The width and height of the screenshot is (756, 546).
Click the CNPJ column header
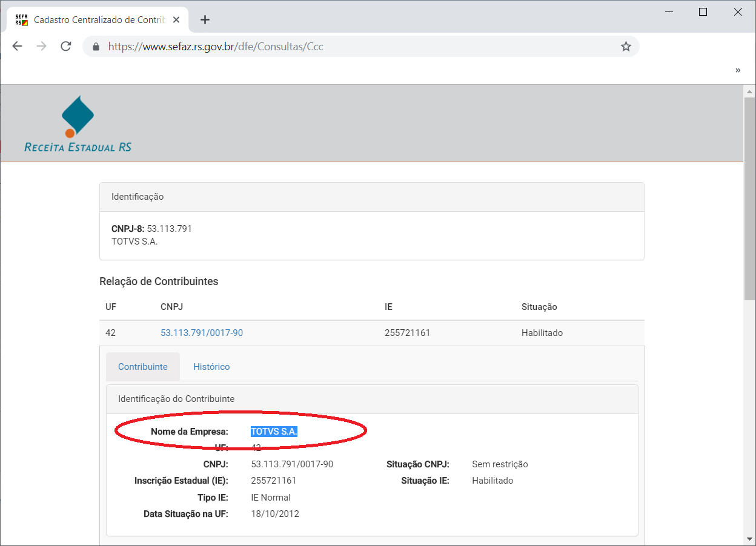(171, 307)
